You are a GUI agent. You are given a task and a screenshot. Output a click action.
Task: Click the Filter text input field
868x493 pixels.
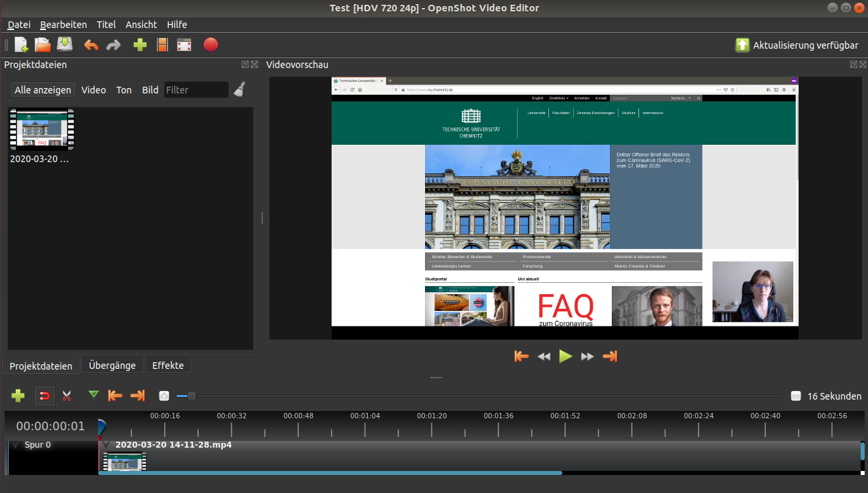196,90
